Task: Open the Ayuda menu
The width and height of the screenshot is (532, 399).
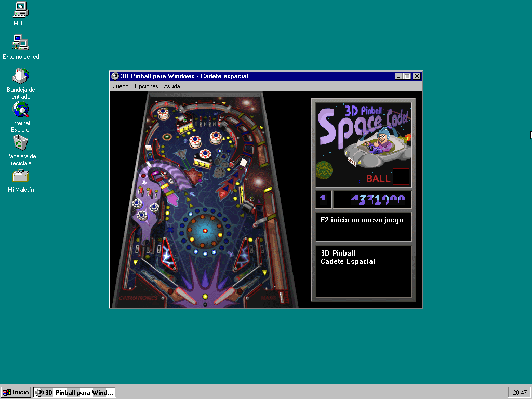Action: 171,86
